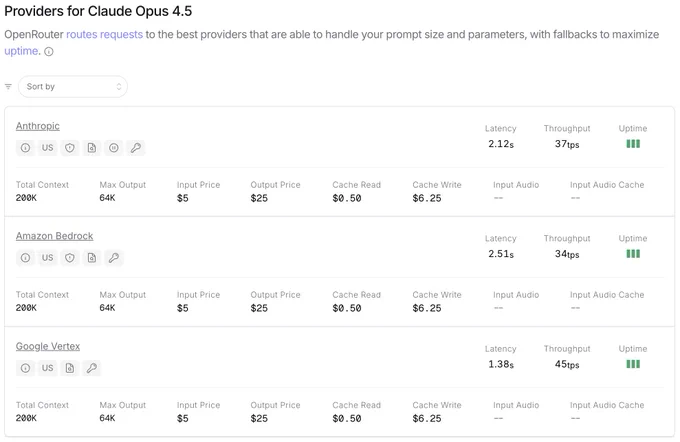Click the pause-circle icon under Anthropic

(x=114, y=148)
